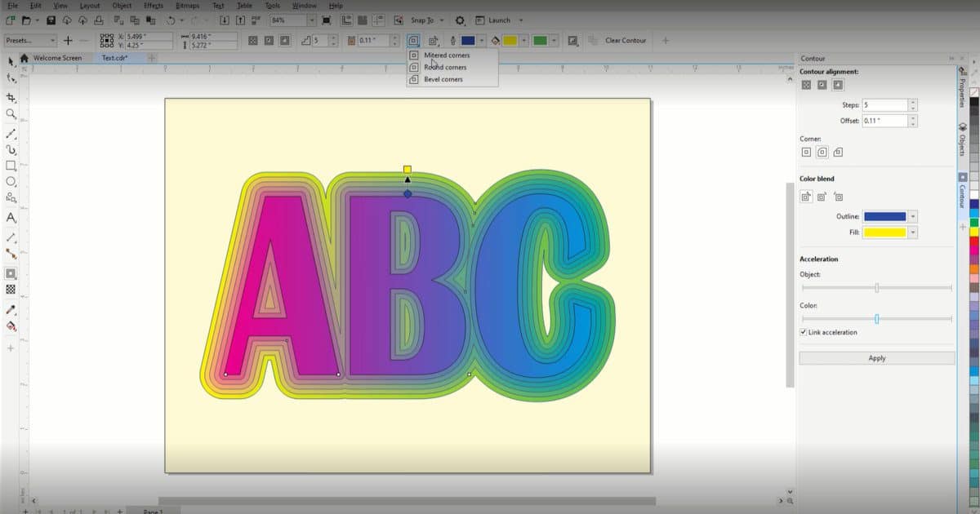Screen dimensions: 980x514
Task: Open the Object menu
Action: point(122,6)
